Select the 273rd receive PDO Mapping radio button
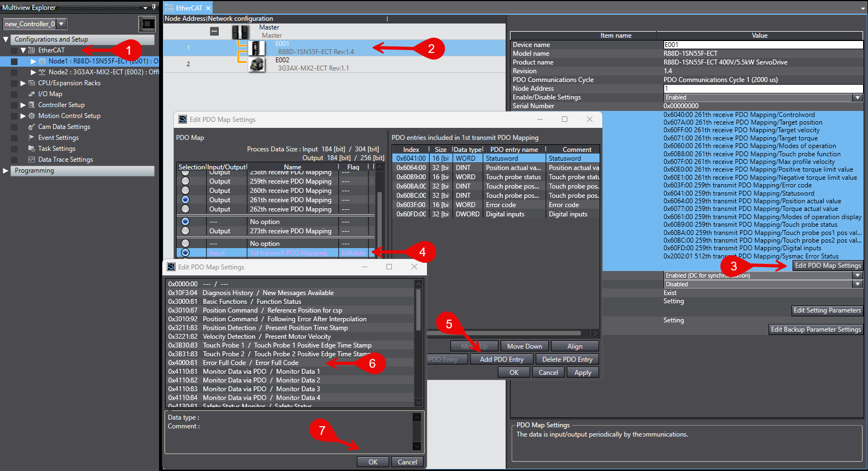Image resolution: width=868 pixels, height=471 pixels. 185,231
